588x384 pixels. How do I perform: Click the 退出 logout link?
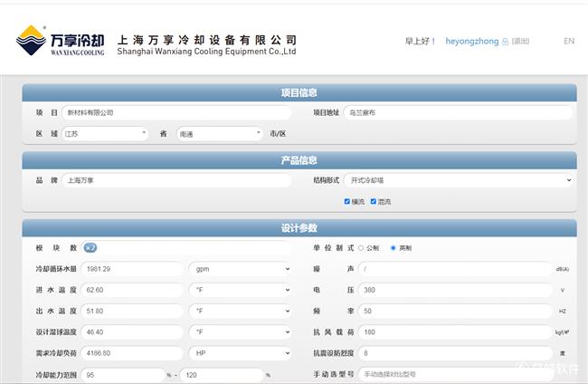pyautogui.click(x=521, y=42)
